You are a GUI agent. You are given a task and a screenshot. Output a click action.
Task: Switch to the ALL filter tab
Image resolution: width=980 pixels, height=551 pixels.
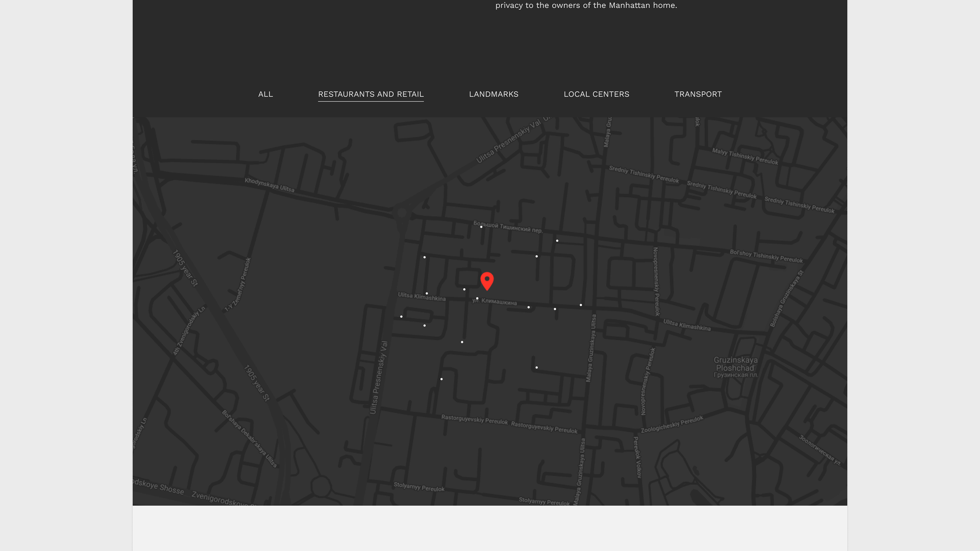click(x=265, y=94)
